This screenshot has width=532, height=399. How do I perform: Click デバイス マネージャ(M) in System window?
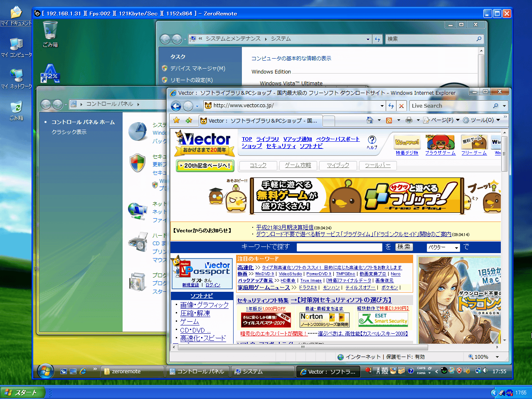point(198,69)
